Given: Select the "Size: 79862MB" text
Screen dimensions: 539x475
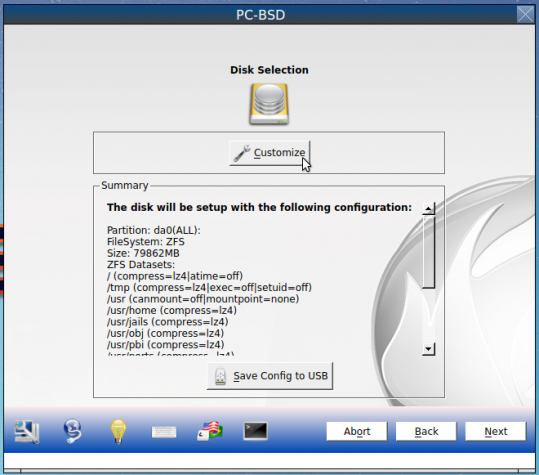Looking at the screenshot, I should (143, 253).
